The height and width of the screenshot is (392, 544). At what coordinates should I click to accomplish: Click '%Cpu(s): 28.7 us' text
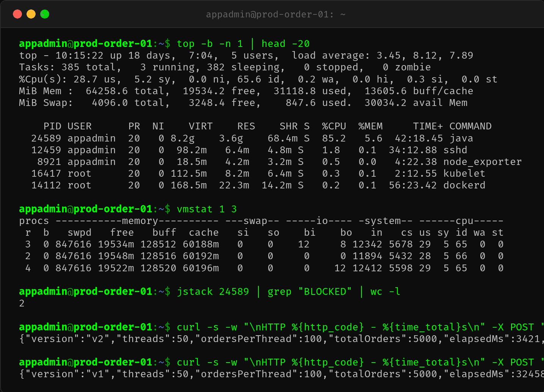tap(67, 79)
